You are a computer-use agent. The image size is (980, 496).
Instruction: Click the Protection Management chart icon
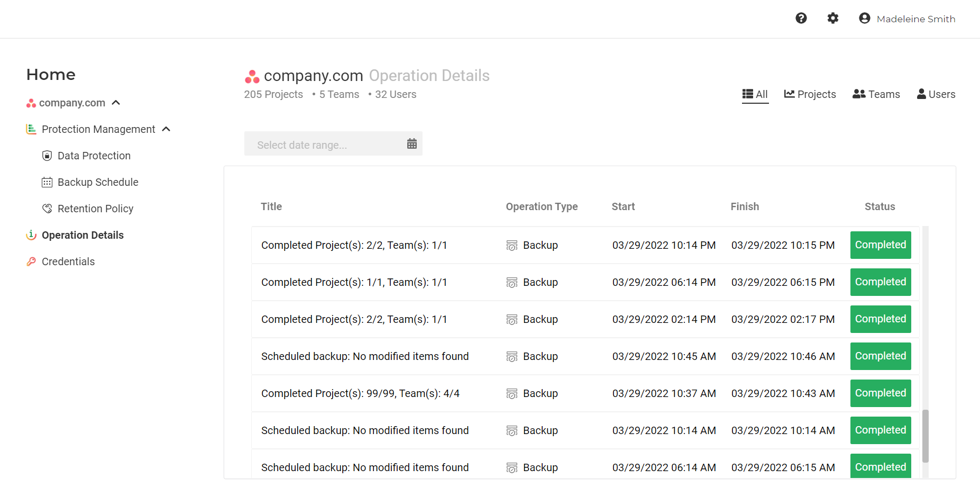click(31, 129)
